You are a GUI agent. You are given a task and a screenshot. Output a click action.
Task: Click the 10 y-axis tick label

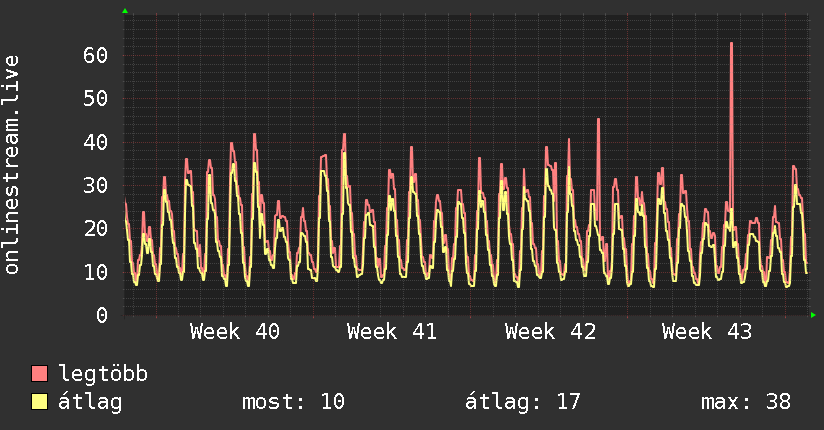(x=95, y=272)
